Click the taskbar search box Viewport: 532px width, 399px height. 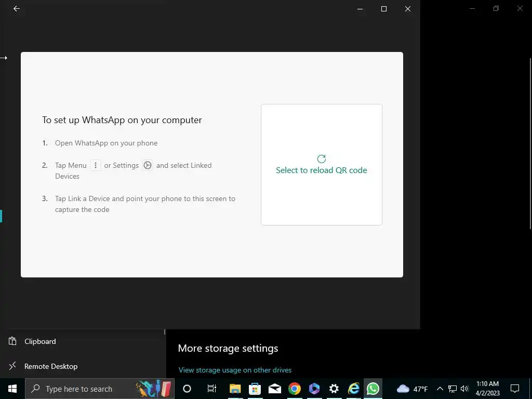click(x=100, y=389)
